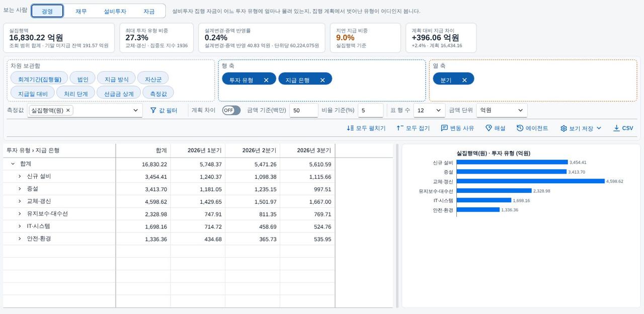Select the 경영 viewer tab
The height and width of the screenshot is (314, 644).
[47, 11]
